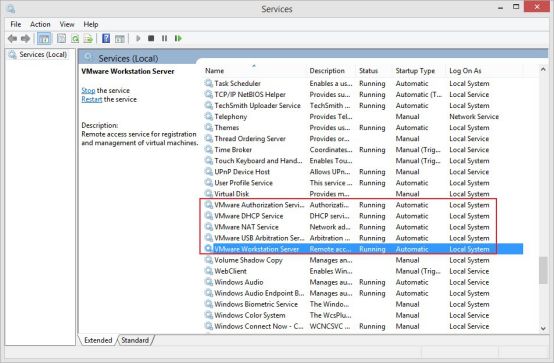The height and width of the screenshot is (364, 554).
Task: Minimize the Services window
Action: 500,7
